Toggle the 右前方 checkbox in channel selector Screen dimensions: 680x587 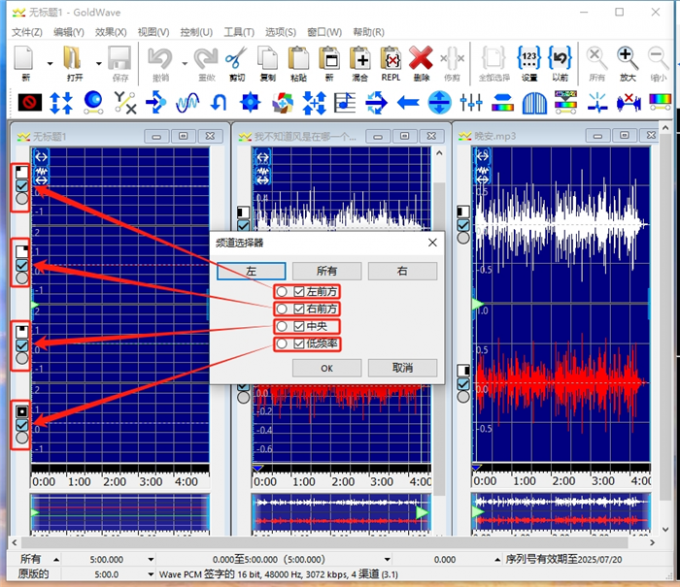point(299,309)
